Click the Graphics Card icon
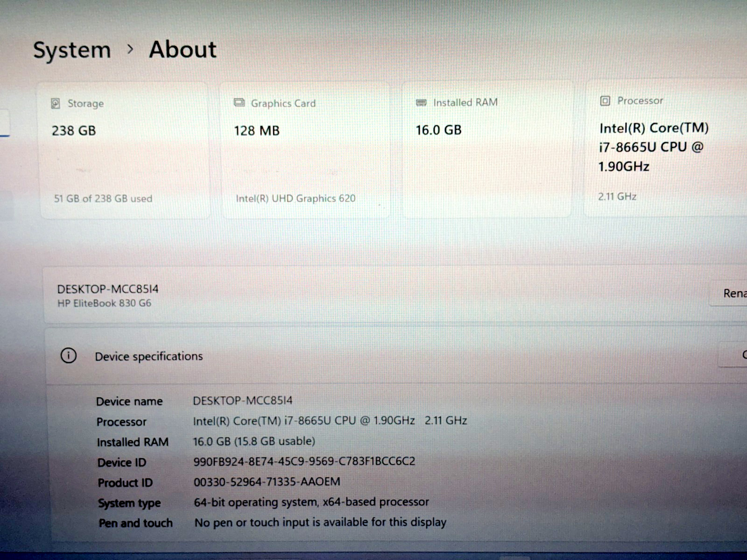The height and width of the screenshot is (560, 747). (x=239, y=103)
